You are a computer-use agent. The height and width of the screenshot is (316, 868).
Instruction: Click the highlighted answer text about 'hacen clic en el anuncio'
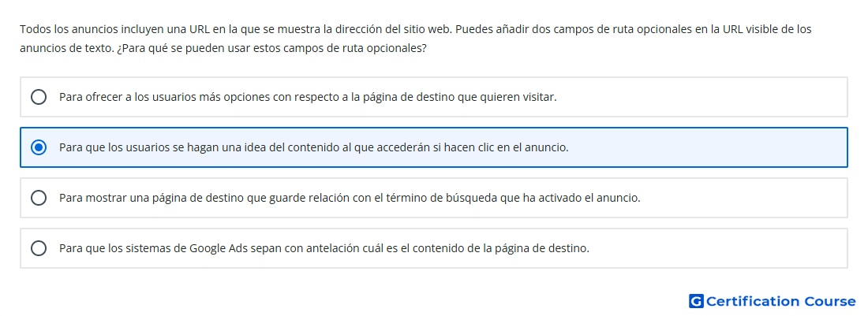tap(314, 147)
